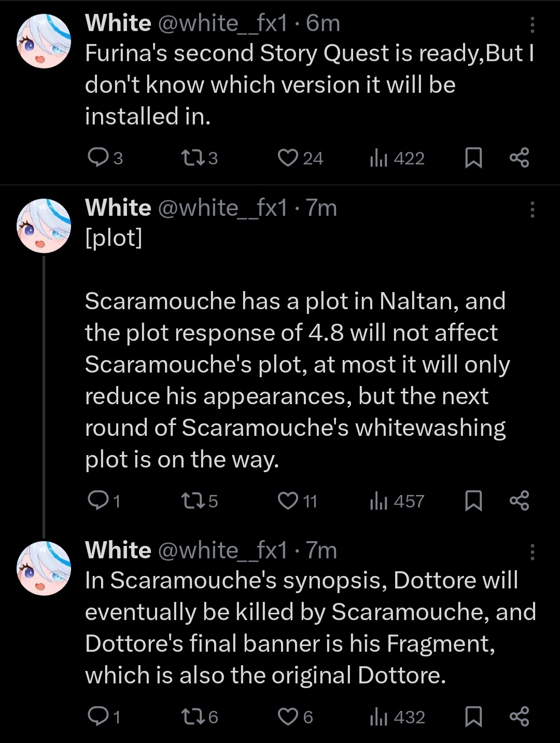Viewport: 560px width, 743px height.
Task: Like the Furina Story Quest tweet
Action: coord(287,158)
